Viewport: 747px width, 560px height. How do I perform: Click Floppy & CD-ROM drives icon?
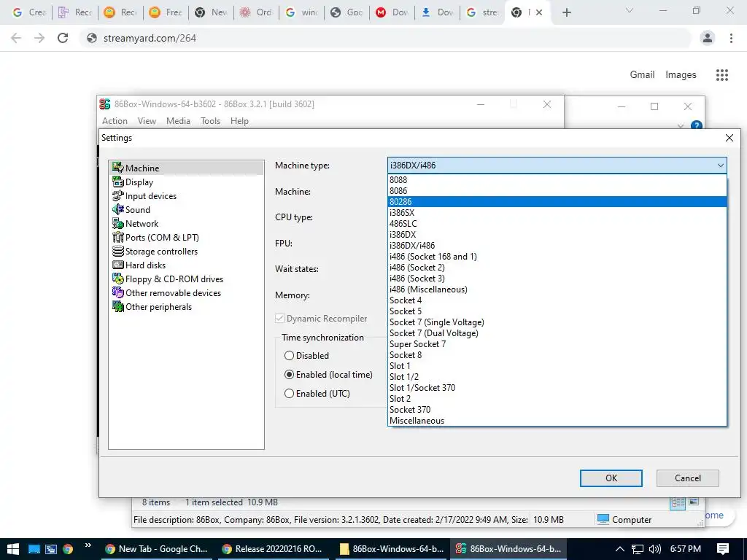(x=117, y=278)
